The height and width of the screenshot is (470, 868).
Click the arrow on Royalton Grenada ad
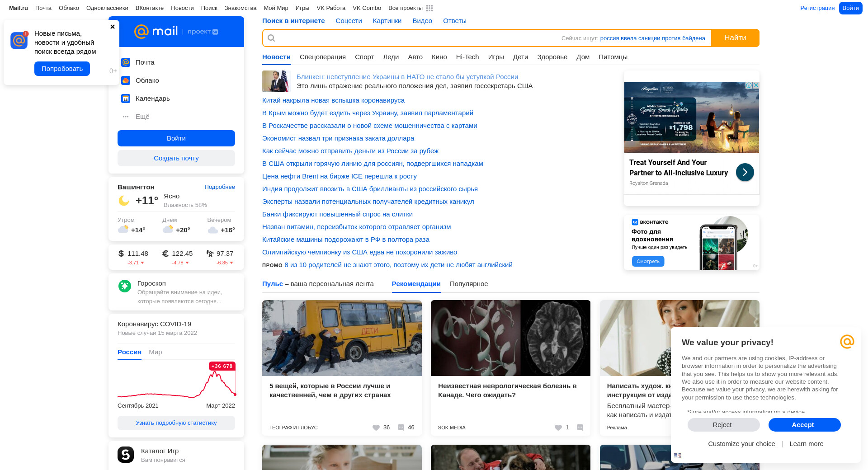[745, 172]
